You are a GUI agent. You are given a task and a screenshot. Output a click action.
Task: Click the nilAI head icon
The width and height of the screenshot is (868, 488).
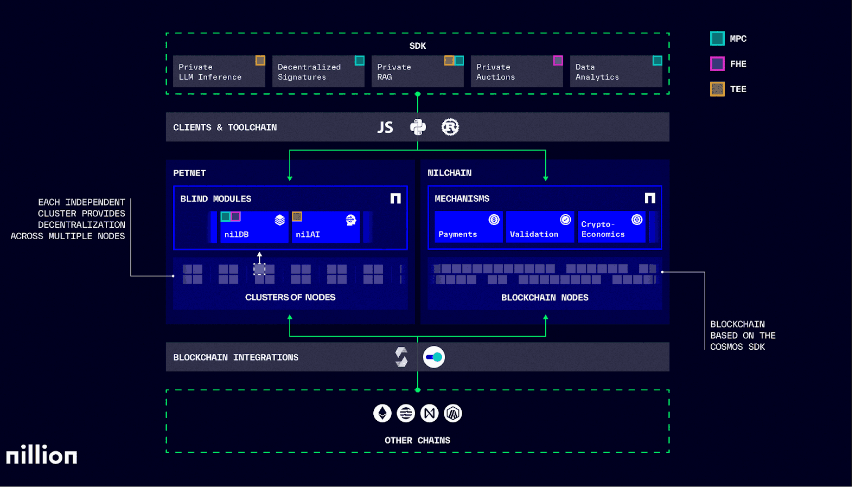pyautogui.click(x=351, y=220)
